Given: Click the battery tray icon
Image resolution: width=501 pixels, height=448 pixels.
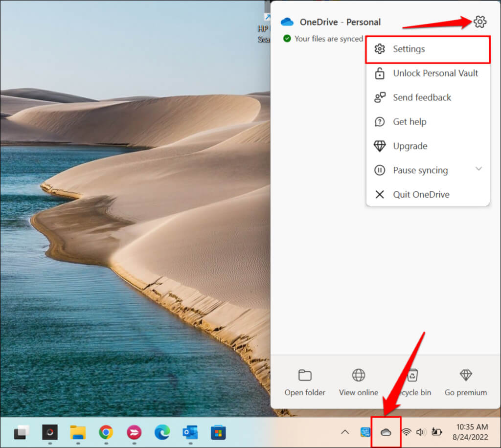Looking at the screenshot, I should coord(436,432).
